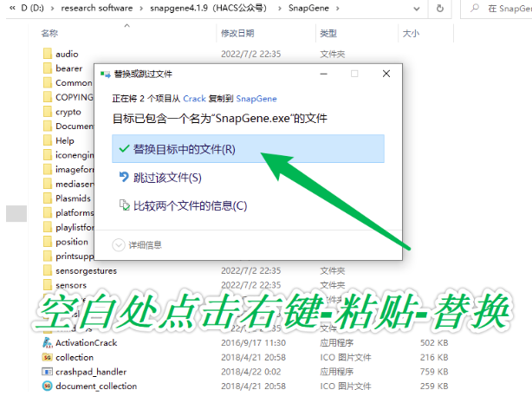This screenshot has height=409, width=532.
Task: Expand 详细信息 chevron in dialog
Action: (119, 244)
